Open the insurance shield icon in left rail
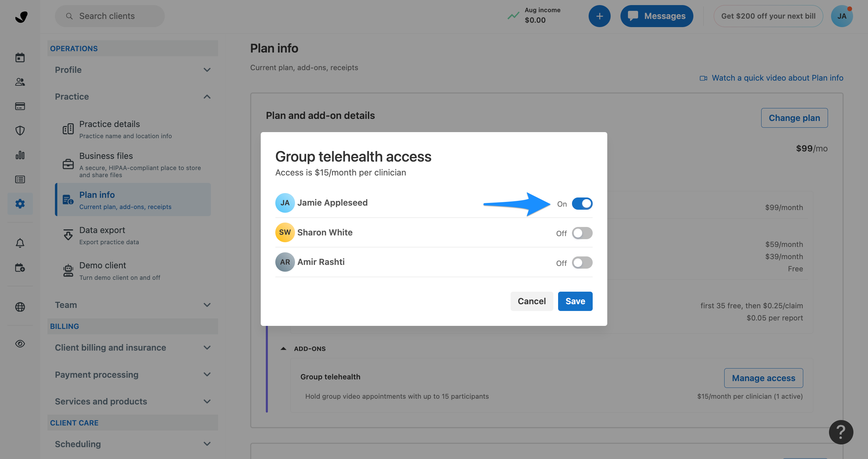 click(x=20, y=130)
